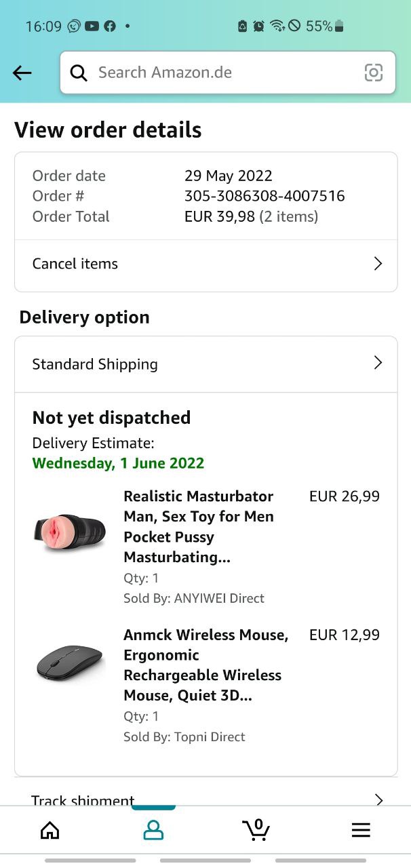This screenshot has width=411, height=868.
Task: Tap the Track shipment row
Action: click(x=83, y=800)
